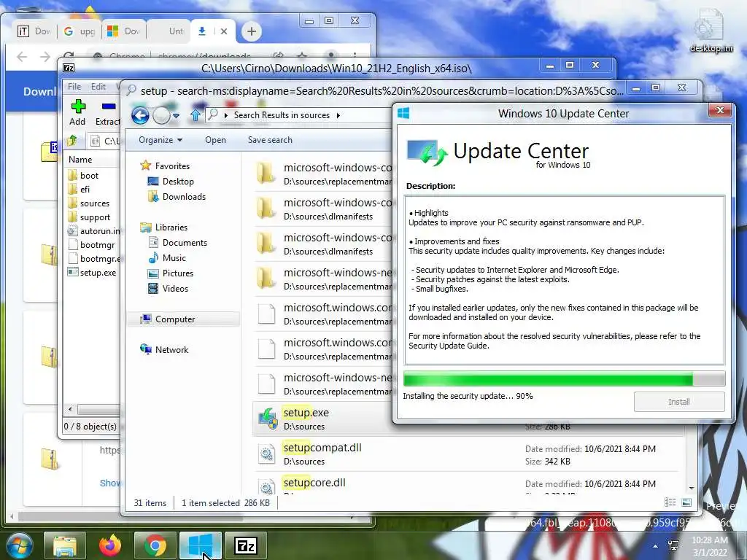Select the sources folder in 7-Zip
This screenshot has width=747, height=560.
[94, 203]
